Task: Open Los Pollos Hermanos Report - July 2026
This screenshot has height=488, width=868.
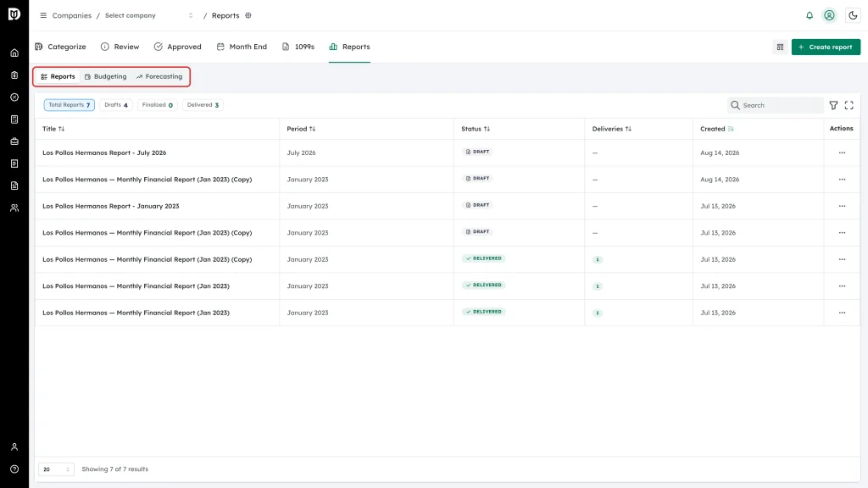Action: coord(104,152)
